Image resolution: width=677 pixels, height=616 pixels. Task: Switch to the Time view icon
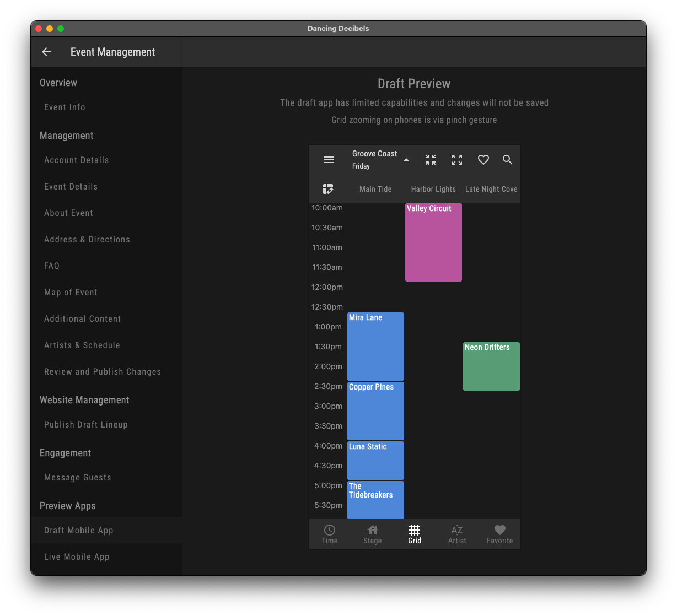[329, 533]
